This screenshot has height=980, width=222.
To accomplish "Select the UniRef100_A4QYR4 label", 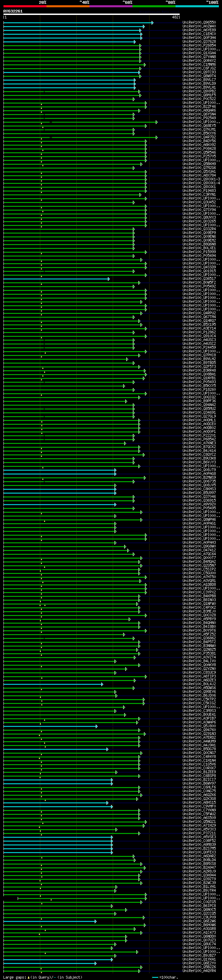I will (199, 971).
